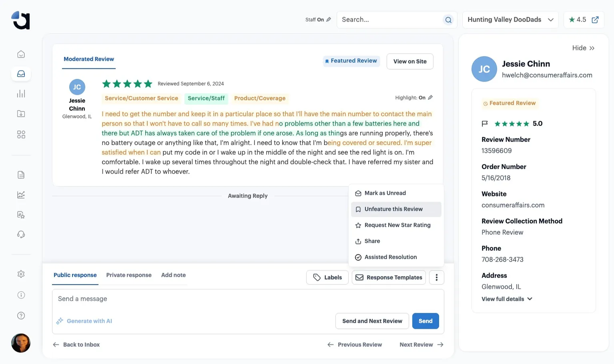Image resolution: width=614 pixels, height=364 pixels.
Task: Open the more options three-dot button
Action: click(437, 277)
